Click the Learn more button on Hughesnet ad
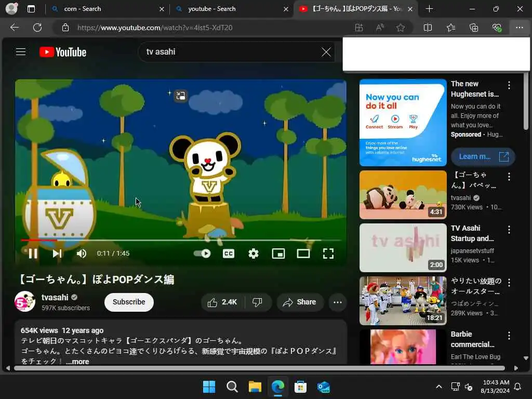The height and width of the screenshot is (399, 532). [x=483, y=156]
